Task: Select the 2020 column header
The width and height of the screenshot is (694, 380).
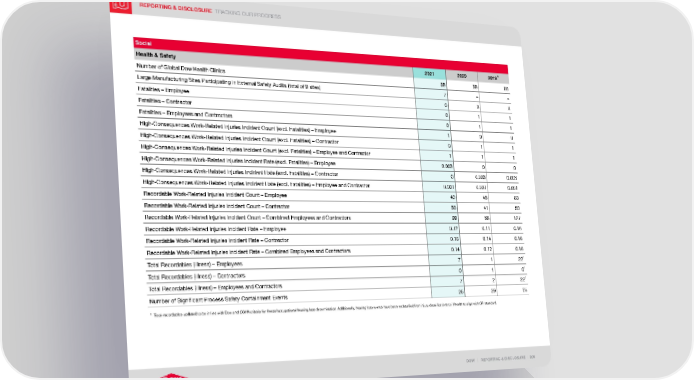Action: [462, 77]
